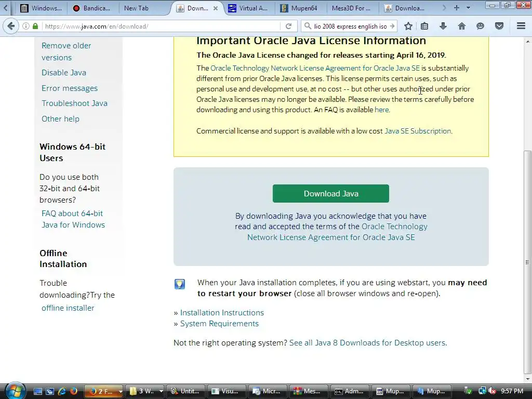Expand the 3 W... folder taskbar group
This screenshot has height=399, width=532.
161,392
